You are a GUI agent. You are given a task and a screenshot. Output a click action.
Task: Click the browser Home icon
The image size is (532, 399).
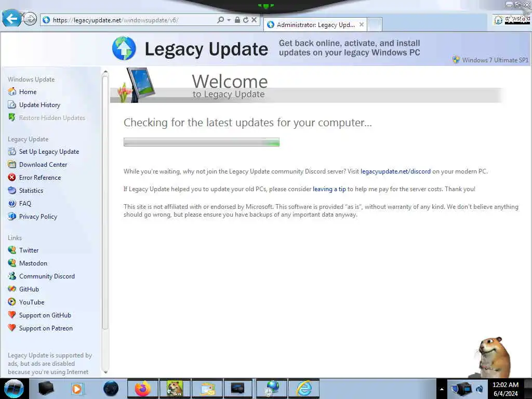tap(498, 20)
